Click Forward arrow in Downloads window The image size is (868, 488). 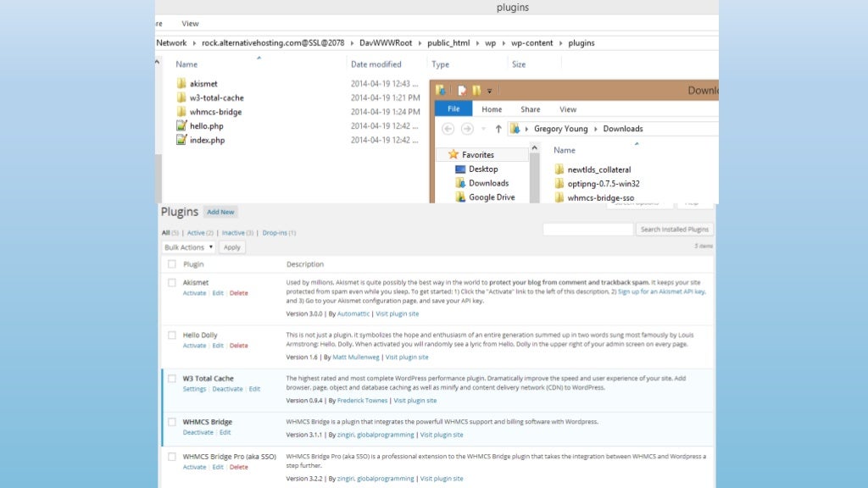pyautogui.click(x=467, y=129)
